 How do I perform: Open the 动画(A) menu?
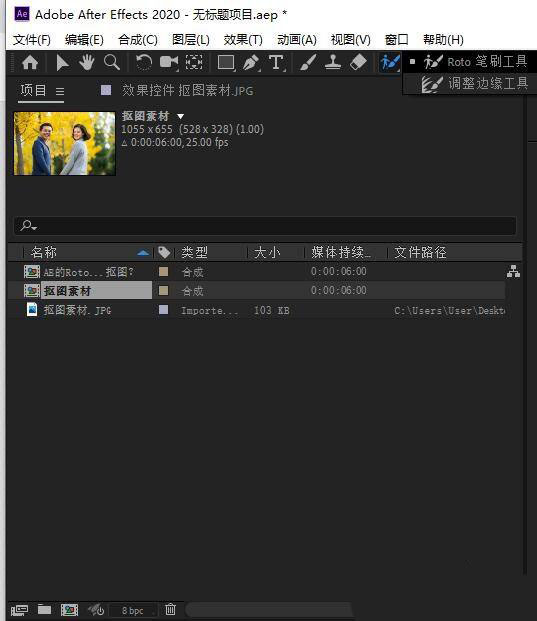(297, 40)
